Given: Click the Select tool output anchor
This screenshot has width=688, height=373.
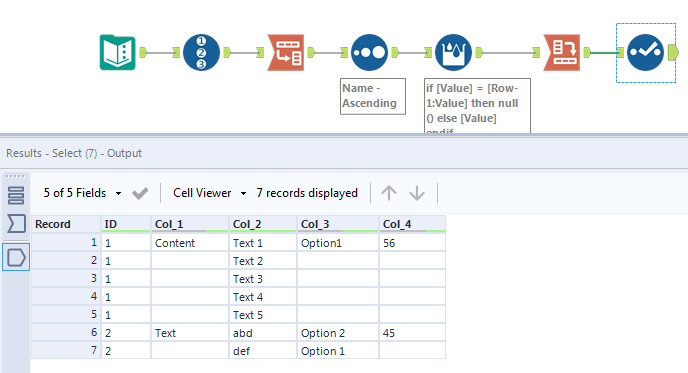Looking at the screenshot, I should coord(673,53).
